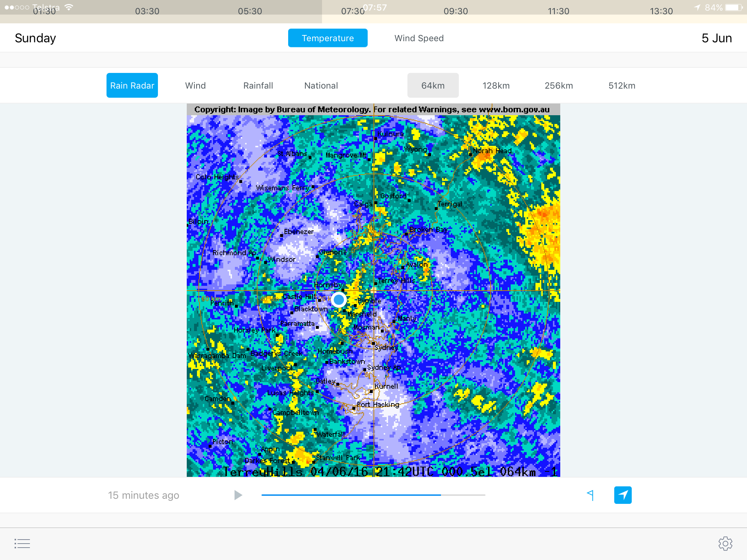Viewport: 747px width, 560px height.
Task: Tap the Wi-Fi signal icon
Action: (x=69, y=7)
